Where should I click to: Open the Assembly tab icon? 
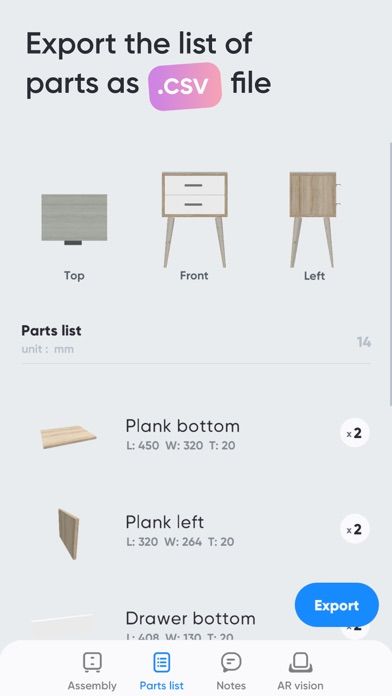coord(92,662)
